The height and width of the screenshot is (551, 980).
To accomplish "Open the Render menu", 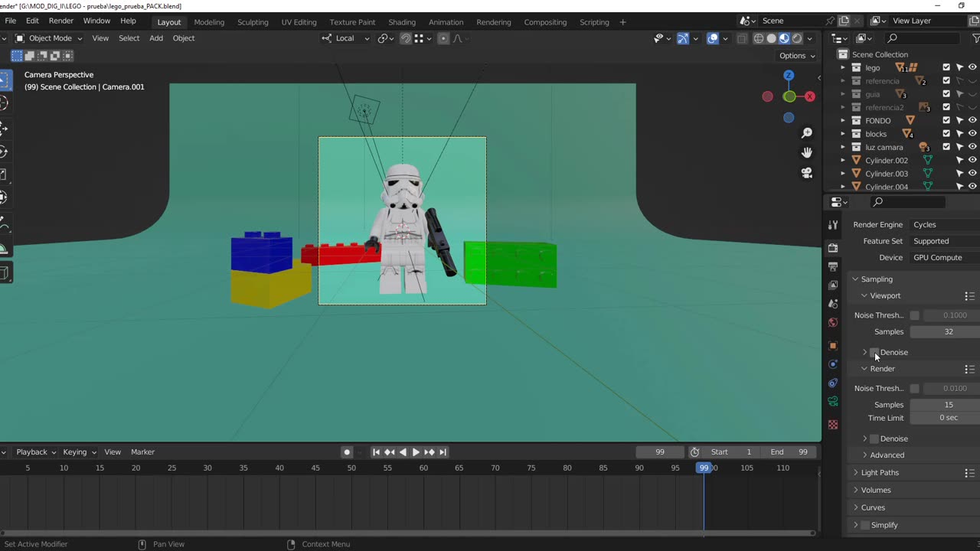I will click(x=61, y=21).
